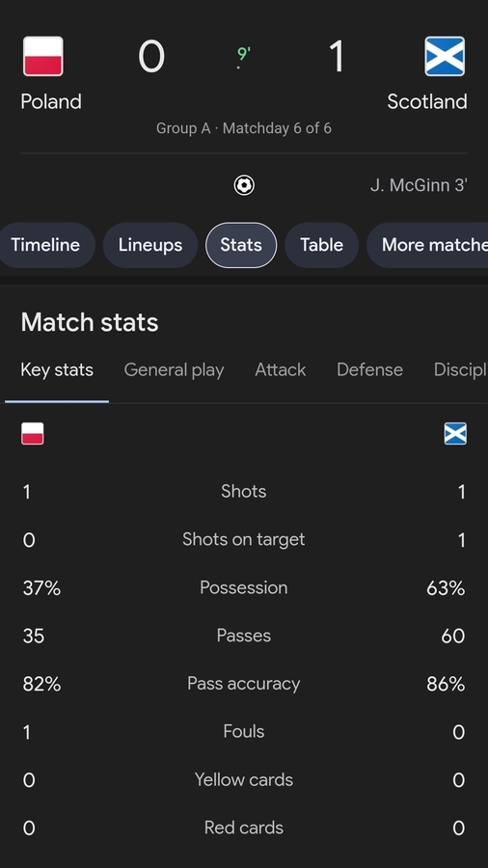This screenshot has height=868, width=488.
Task: Open the Timeline tab
Action: 45,245
